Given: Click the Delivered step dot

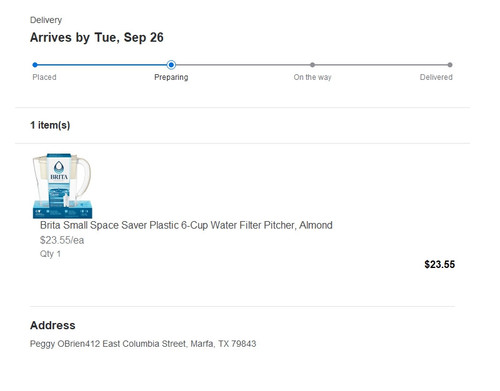Looking at the screenshot, I should point(450,65).
